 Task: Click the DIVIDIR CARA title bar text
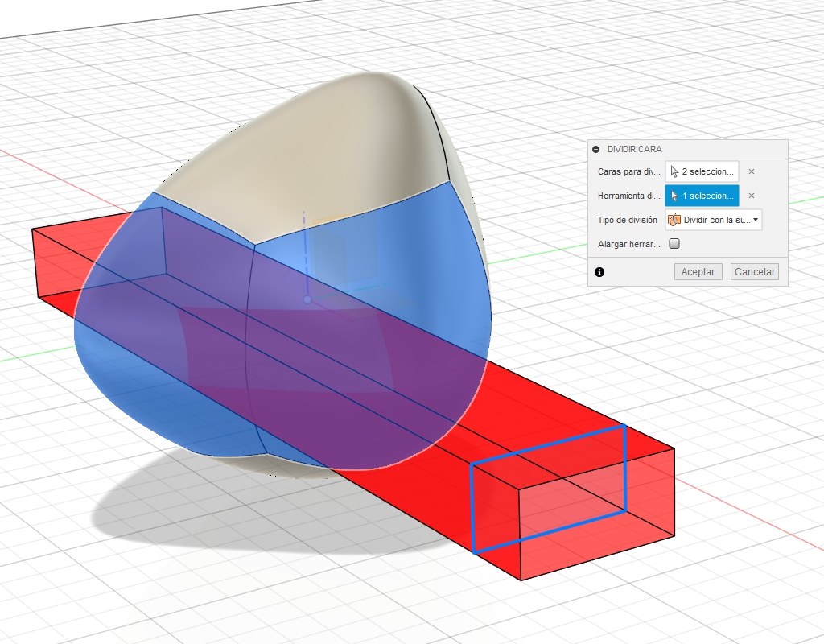point(635,150)
